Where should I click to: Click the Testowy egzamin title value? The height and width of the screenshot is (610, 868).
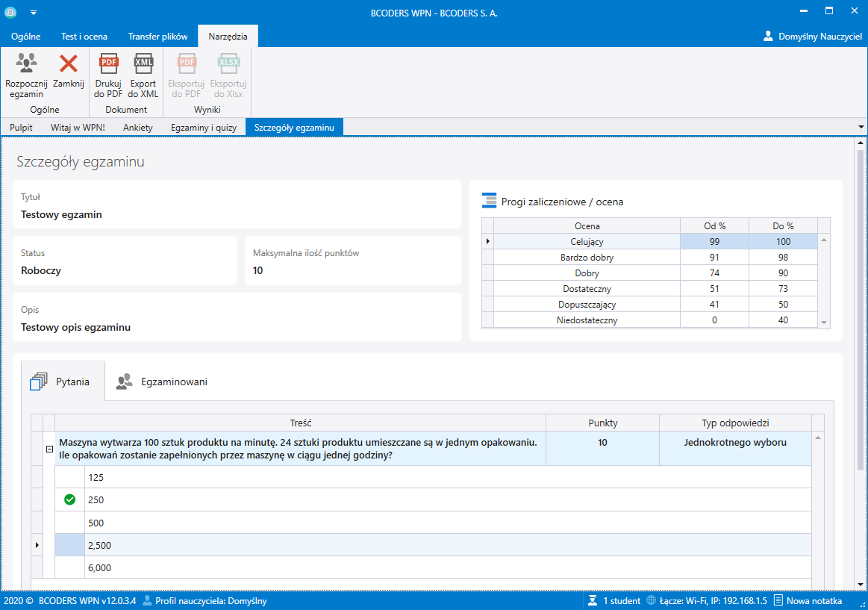61,215
